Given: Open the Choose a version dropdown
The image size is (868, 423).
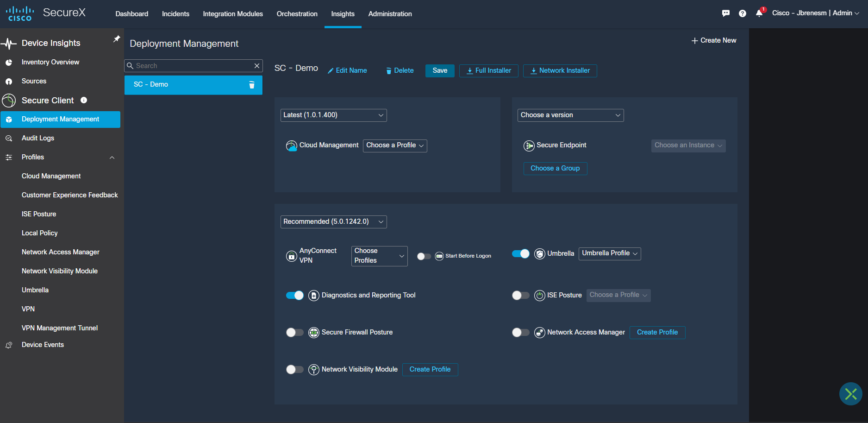Looking at the screenshot, I should click(570, 115).
